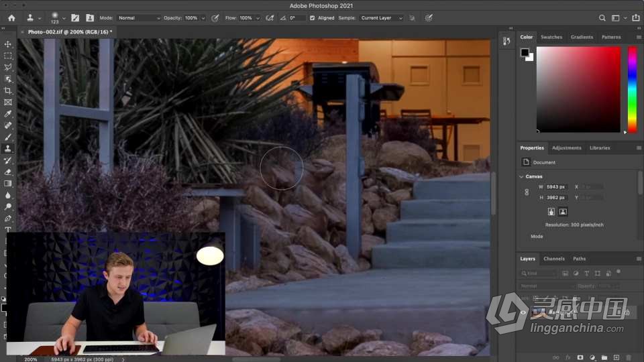644x362 pixels.
Task: Go to the Home screen
Action: pos(11,18)
